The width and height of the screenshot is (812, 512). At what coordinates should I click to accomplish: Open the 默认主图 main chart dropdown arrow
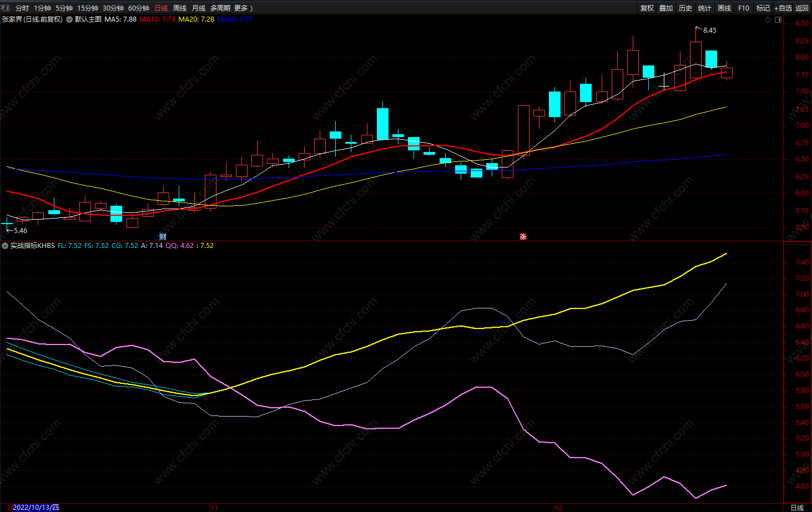coord(69,19)
